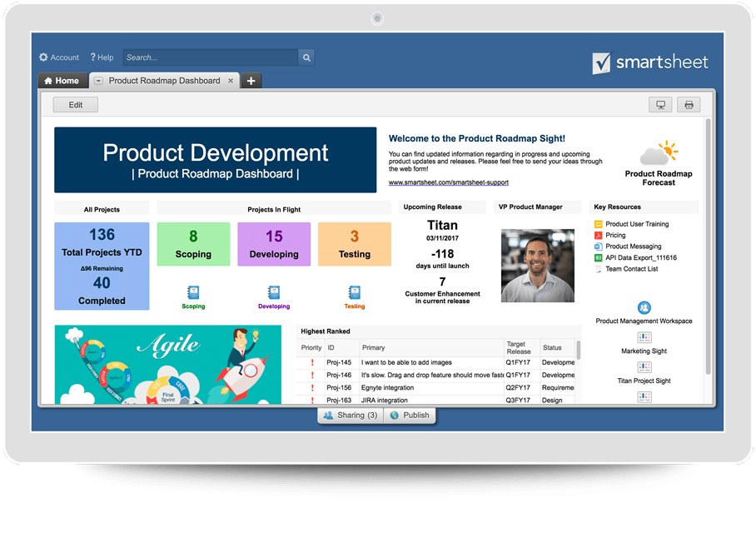Click the search magnifier button
This screenshot has height=533, width=756.
coord(306,57)
